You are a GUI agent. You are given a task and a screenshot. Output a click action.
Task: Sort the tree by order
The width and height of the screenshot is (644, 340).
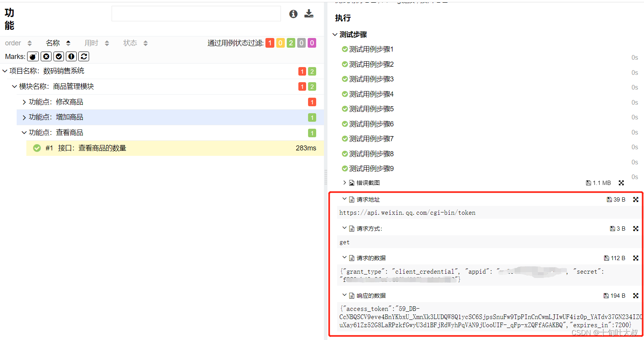point(18,43)
